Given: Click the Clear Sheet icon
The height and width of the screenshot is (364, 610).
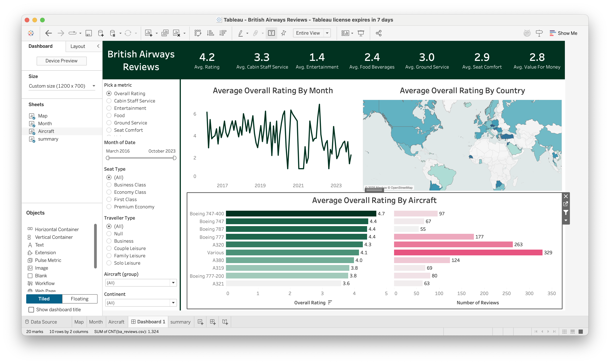Looking at the screenshot, I should click(x=176, y=33).
